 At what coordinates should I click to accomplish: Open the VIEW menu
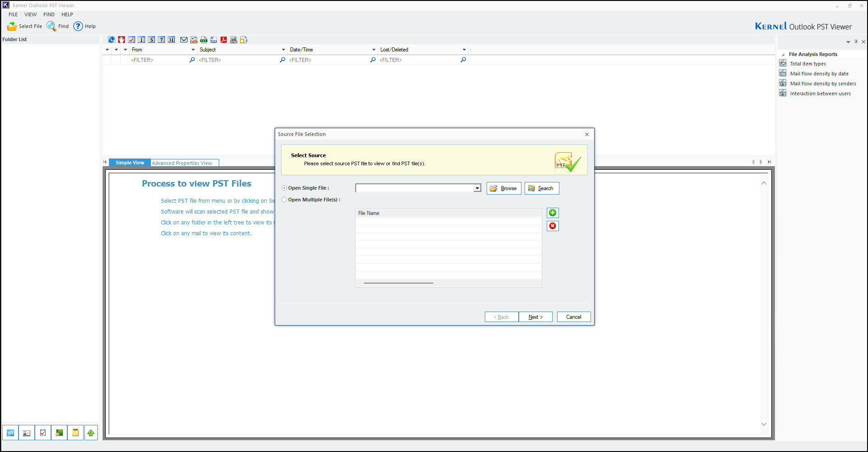click(30, 14)
